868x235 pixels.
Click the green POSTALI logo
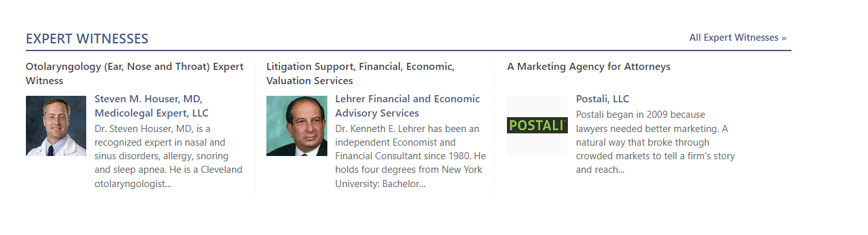pyautogui.click(x=537, y=126)
